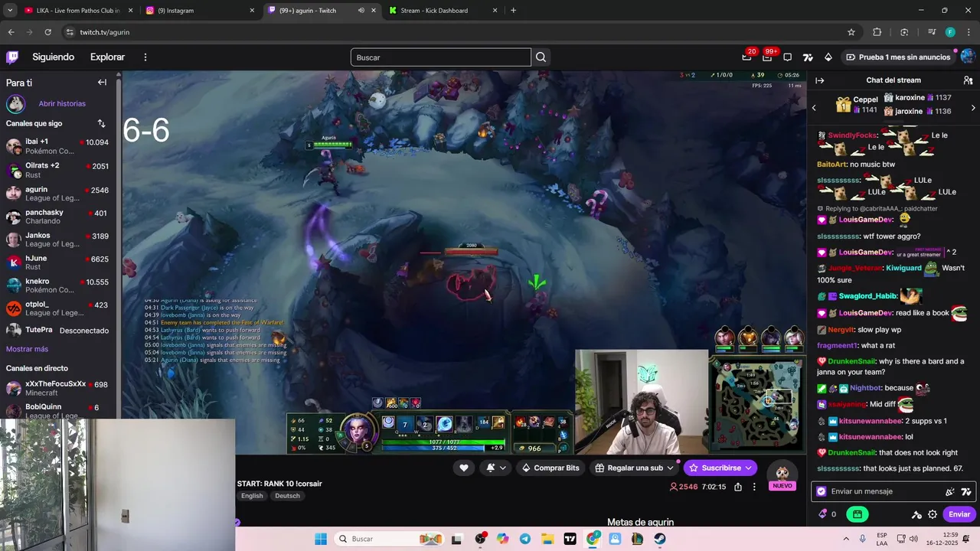Share the stream using the share icon
Screen dimensions: 980x551
738,487
